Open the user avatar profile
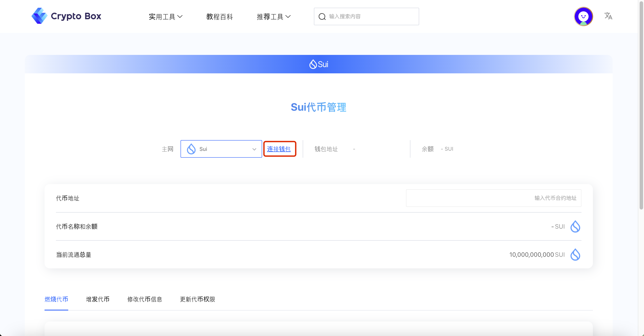 [x=583, y=16]
